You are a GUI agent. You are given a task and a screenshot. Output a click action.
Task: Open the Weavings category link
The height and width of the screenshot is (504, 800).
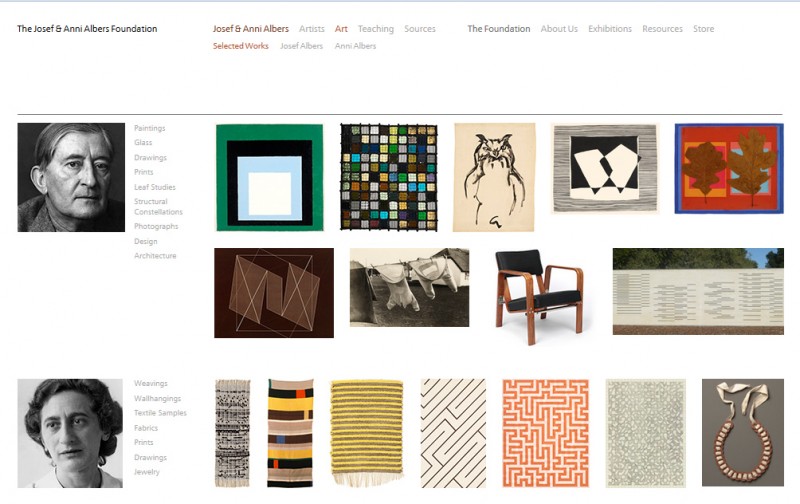coord(151,383)
